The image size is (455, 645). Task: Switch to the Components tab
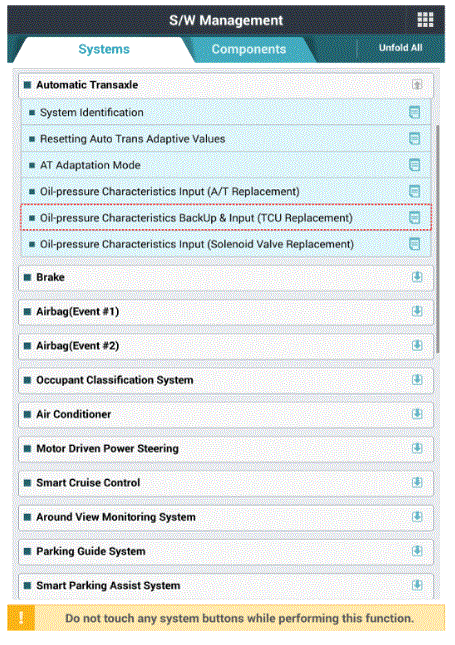click(248, 49)
